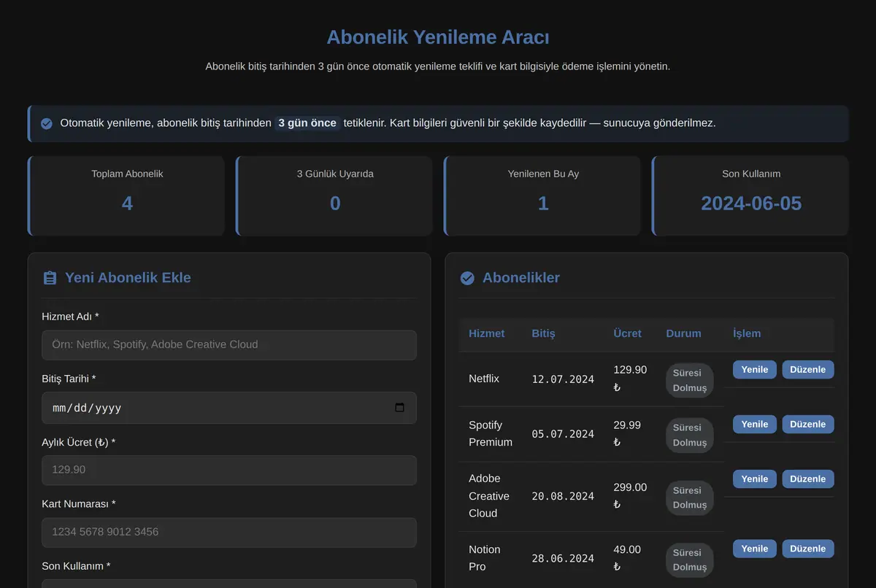Click Yenile for Spotify Premium
This screenshot has height=588, width=876.
[755, 424]
